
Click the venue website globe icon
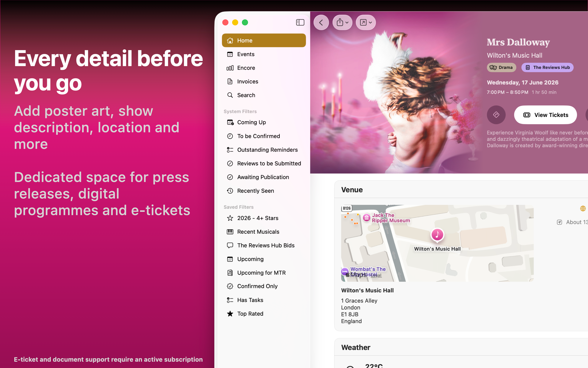583,208
